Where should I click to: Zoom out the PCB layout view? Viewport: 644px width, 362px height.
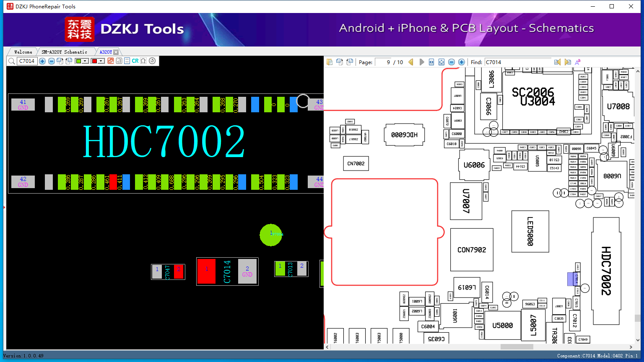pyautogui.click(x=51, y=61)
